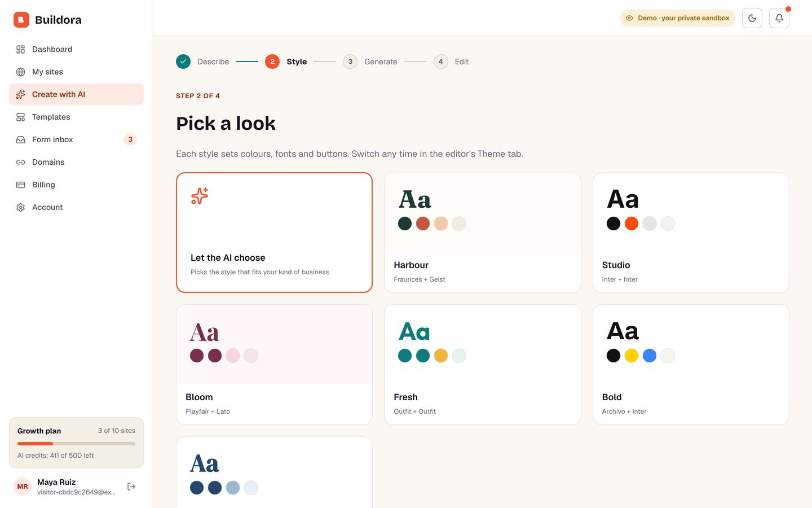Go to step 4 Edit

(x=451, y=62)
